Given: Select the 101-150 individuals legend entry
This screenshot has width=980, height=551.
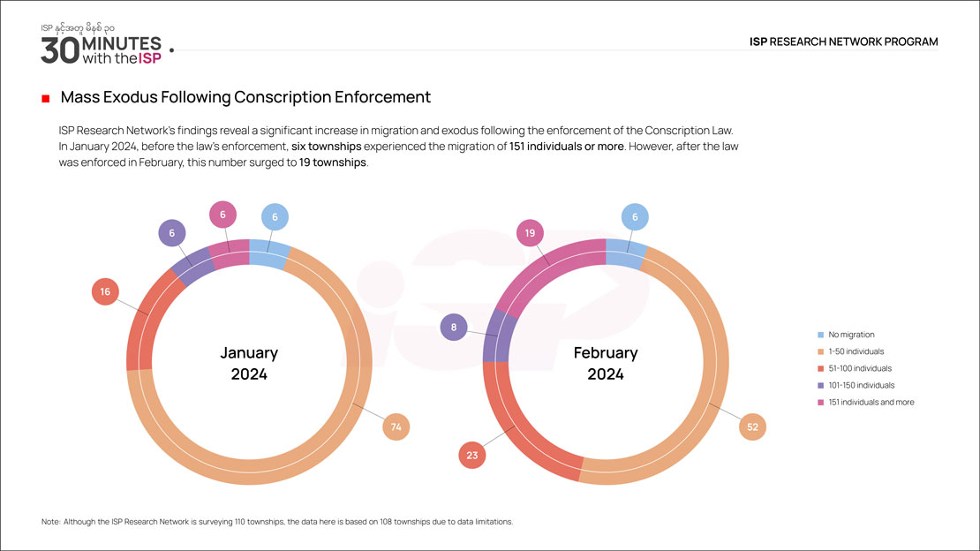Looking at the screenshot, I should (x=861, y=385).
